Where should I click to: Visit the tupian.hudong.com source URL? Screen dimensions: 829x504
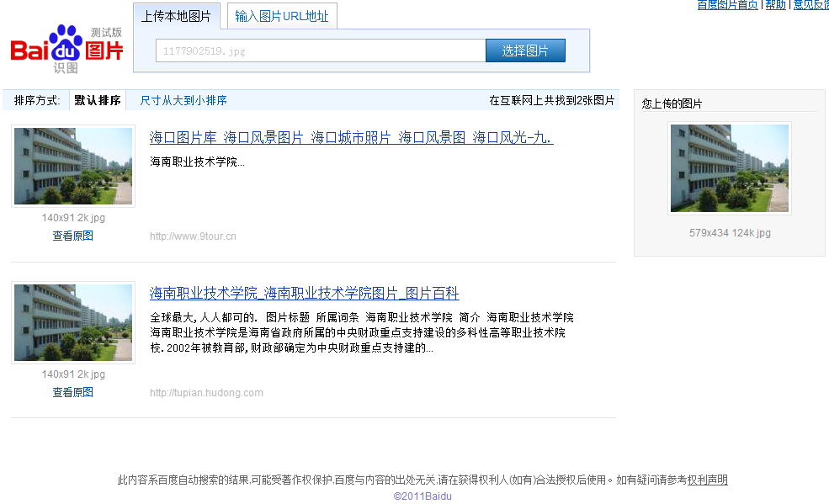point(206,393)
